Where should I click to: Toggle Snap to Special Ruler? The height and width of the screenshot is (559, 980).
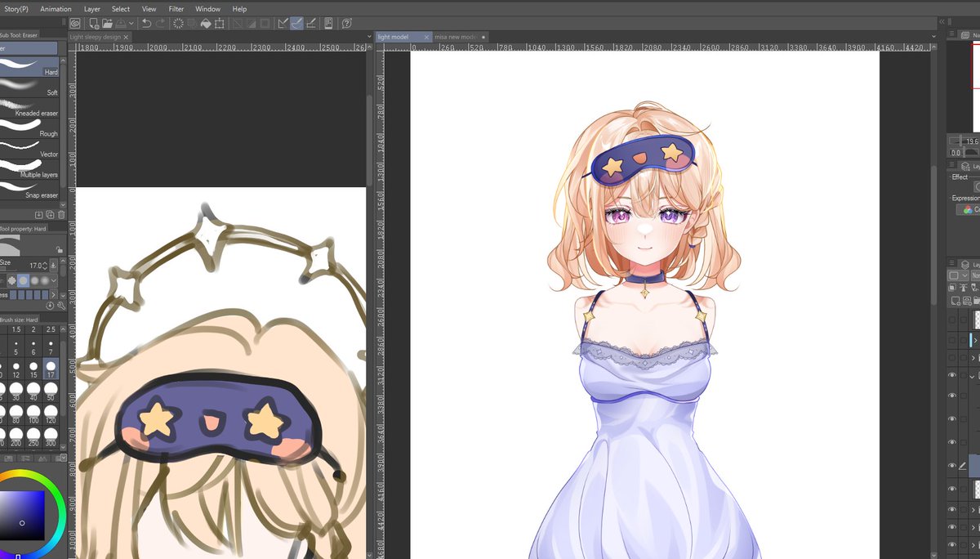296,24
